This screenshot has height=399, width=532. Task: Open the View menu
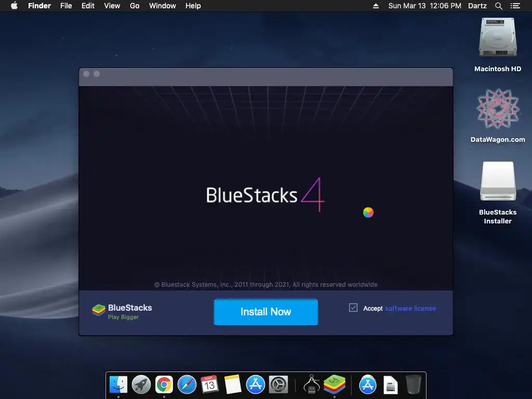[x=112, y=6]
